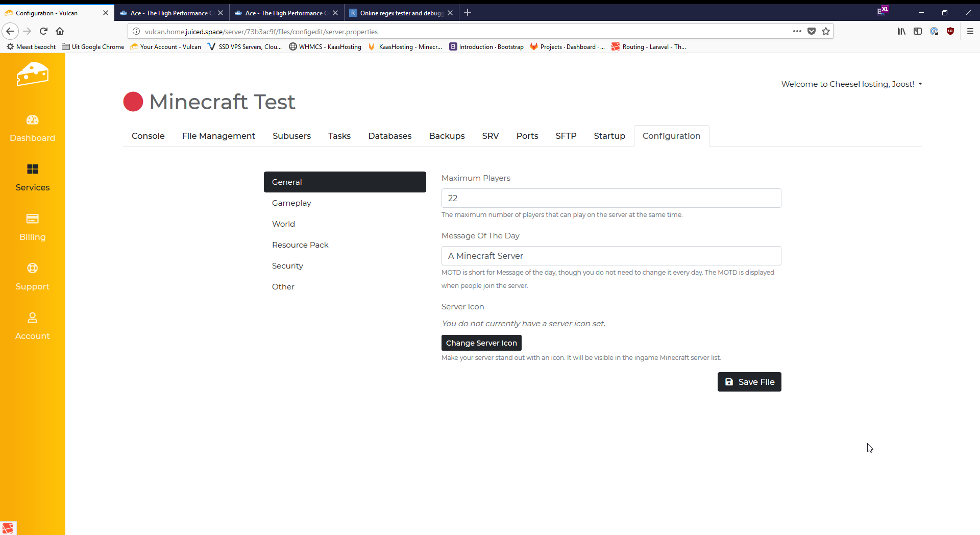This screenshot has height=535, width=980.
Task: Open Support lifebuoy icon
Action: click(32, 269)
